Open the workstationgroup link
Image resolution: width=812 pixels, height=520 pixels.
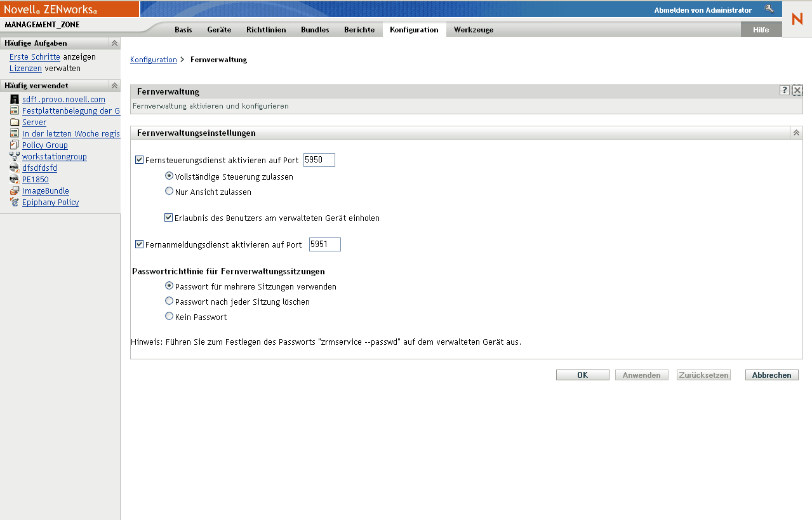tap(55, 157)
